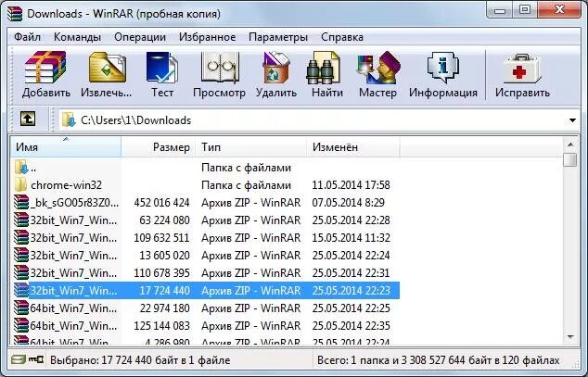The height and width of the screenshot is (377, 588).
Task: Click the Добавить (Add) toolbar icon
Action: tap(45, 68)
